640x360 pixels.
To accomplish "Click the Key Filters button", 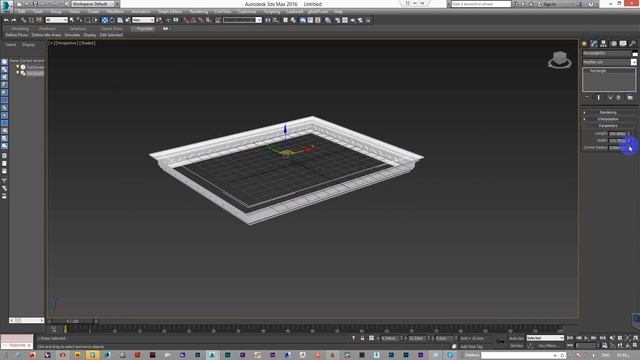I will (549, 345).
